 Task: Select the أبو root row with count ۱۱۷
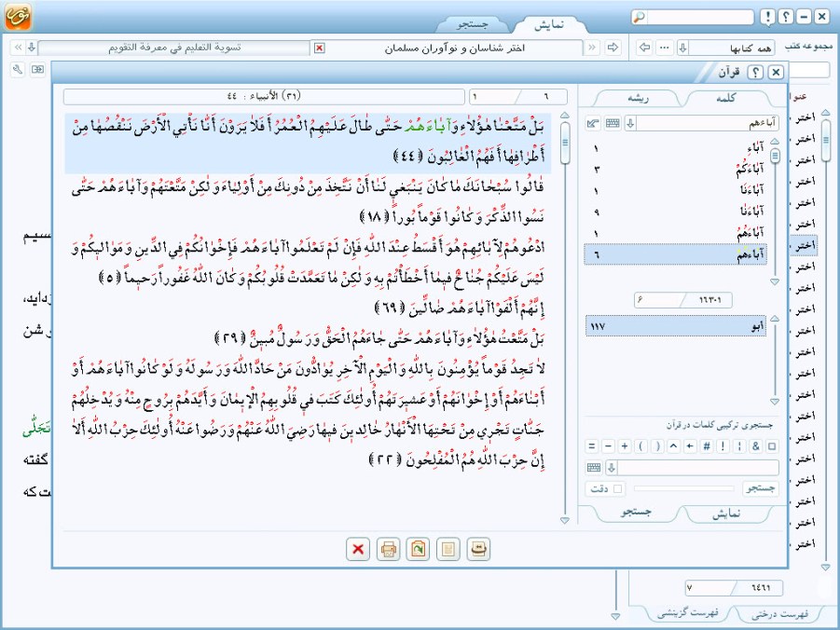tap(676, 326)
